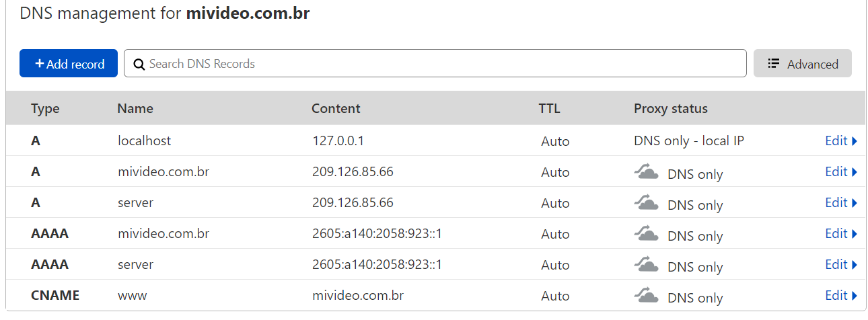Viewport: 868px width, 320px height.
Task: Click the magnifier icon in the search box
Action: (x=139, y=65)
